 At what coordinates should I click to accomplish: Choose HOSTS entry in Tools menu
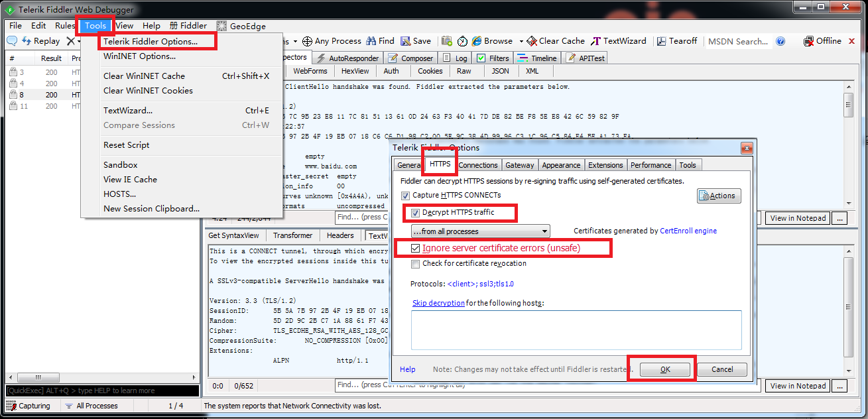119,194
